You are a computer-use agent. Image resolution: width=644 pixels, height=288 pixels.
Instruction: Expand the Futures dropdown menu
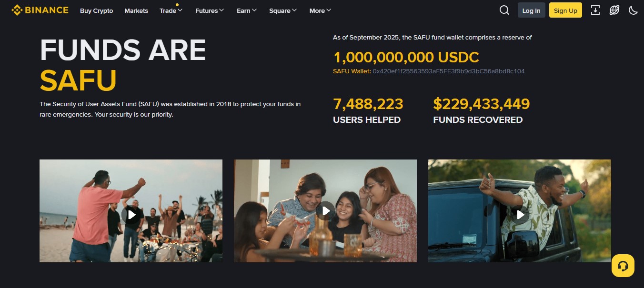click(210, 10)
